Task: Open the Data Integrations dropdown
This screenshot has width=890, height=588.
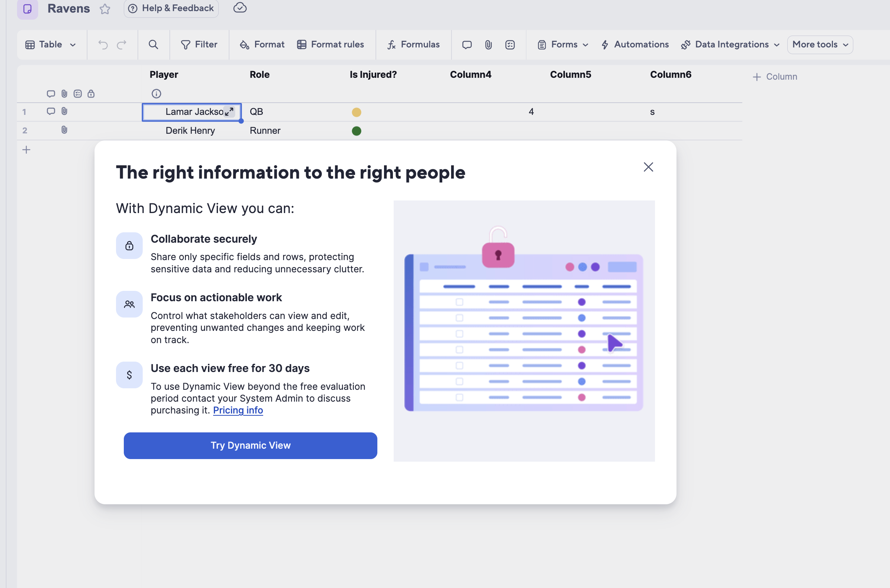Action: [730, 44]
